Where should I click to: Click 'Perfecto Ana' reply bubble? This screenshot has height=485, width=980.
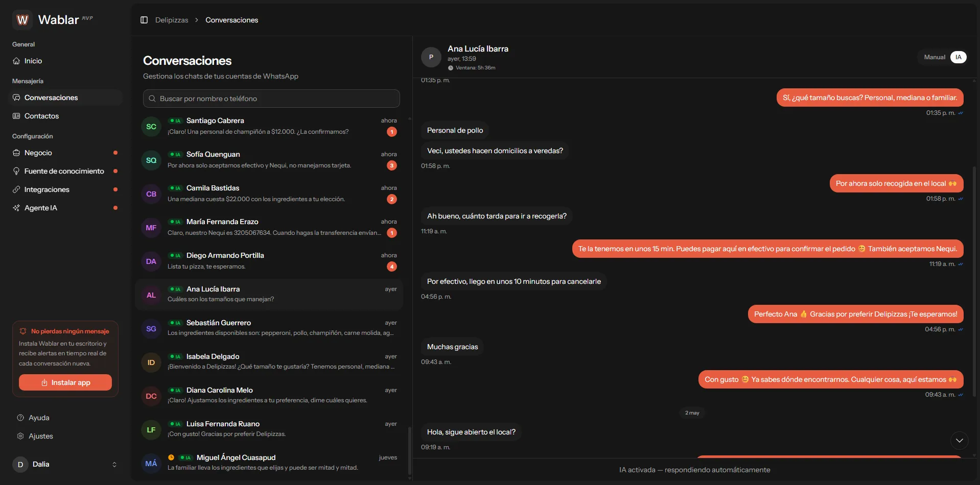pyautogui.click(x=856, y=314)
